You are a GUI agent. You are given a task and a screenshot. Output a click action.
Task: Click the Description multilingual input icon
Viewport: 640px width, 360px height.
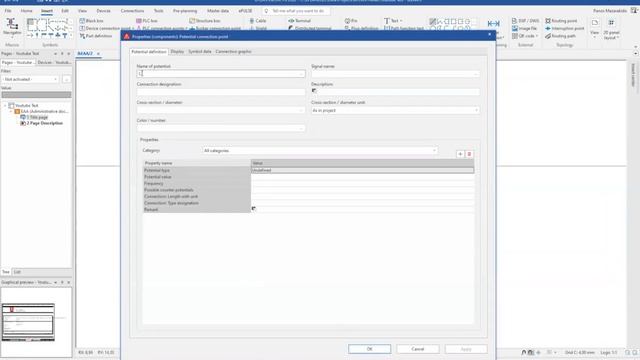click(x=314, y=90)
